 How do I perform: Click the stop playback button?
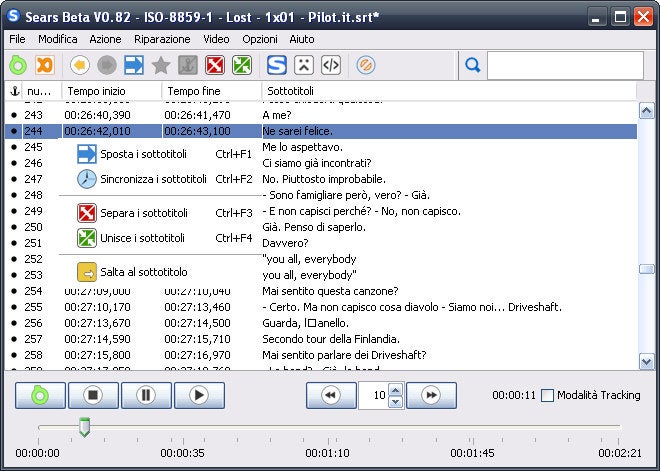pyautogui.click(x=93, y=395)
